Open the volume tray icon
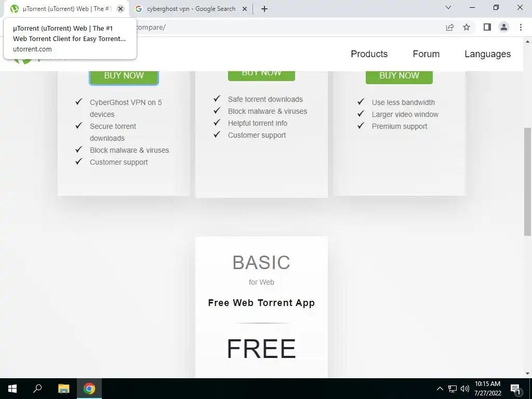Screen dimensions: 532x399 (465, 389)
